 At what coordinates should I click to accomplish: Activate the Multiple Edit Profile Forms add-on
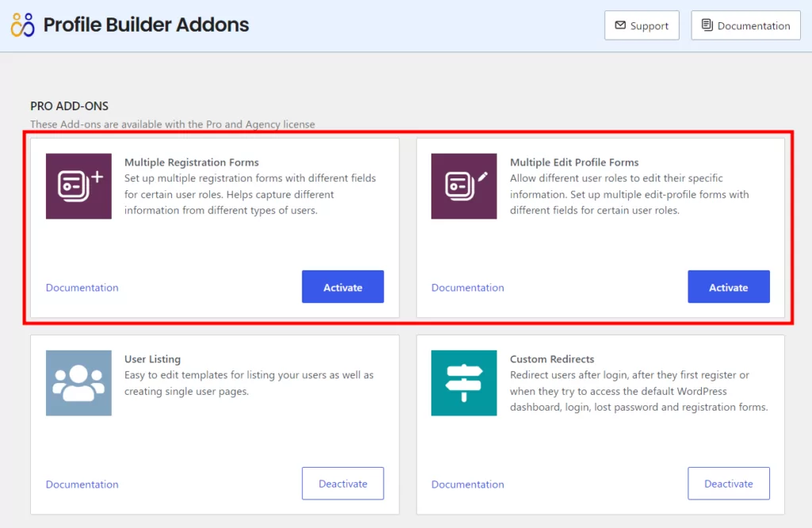pyautogui.click(x=729, y=287)
